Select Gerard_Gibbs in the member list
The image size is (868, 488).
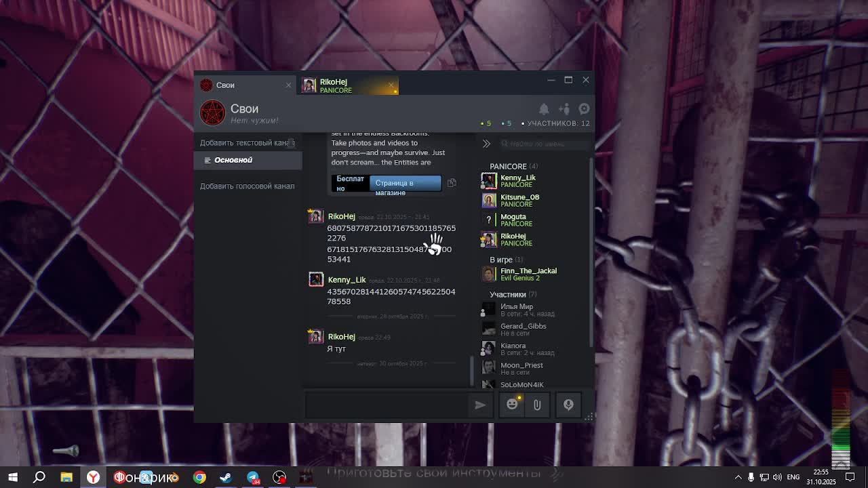tap(533, 329)
